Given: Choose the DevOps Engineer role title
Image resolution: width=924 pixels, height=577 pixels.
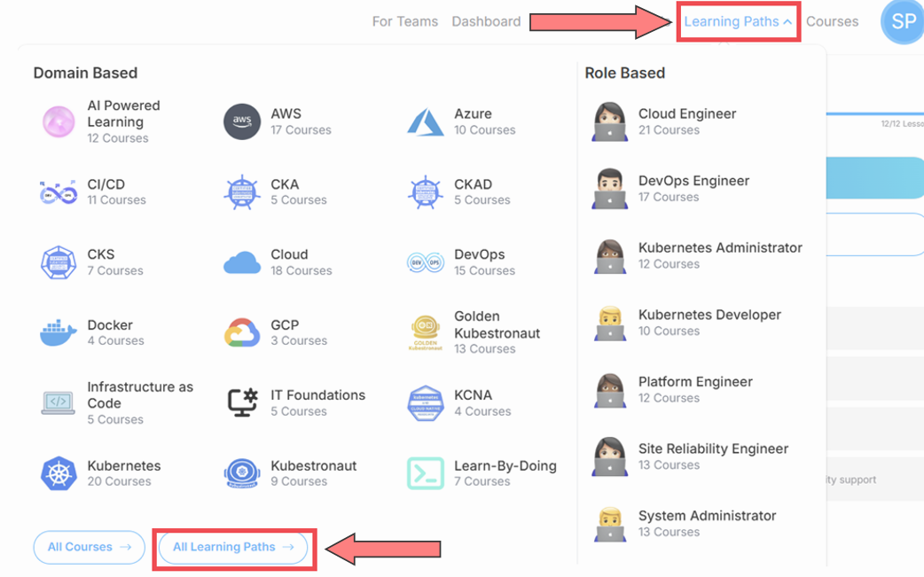Looking at the screenshot, I should point(693,181).
